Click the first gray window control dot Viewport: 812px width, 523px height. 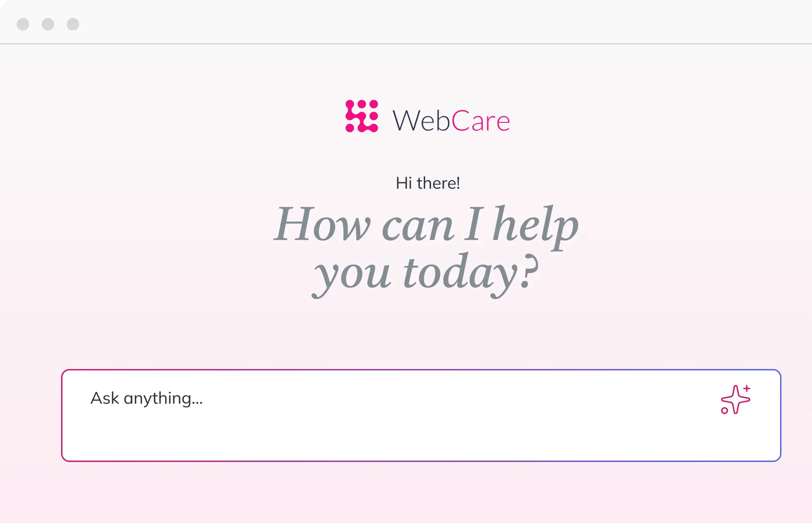click(x=23, y=24)
